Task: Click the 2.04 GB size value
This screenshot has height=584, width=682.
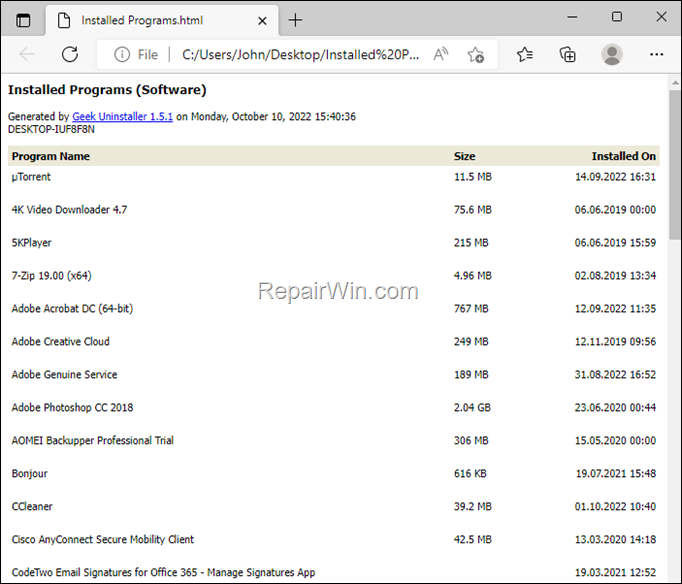Action: point(472,407)
